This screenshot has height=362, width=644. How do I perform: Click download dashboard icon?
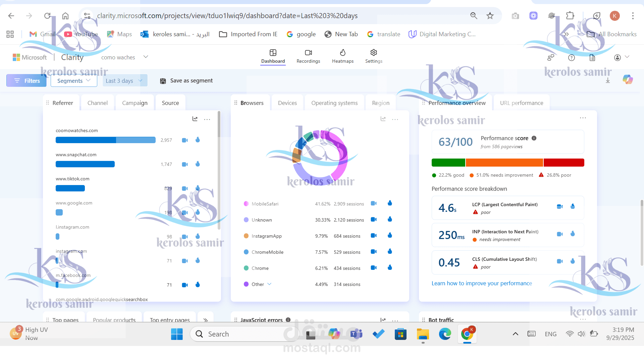pos(608,80)
